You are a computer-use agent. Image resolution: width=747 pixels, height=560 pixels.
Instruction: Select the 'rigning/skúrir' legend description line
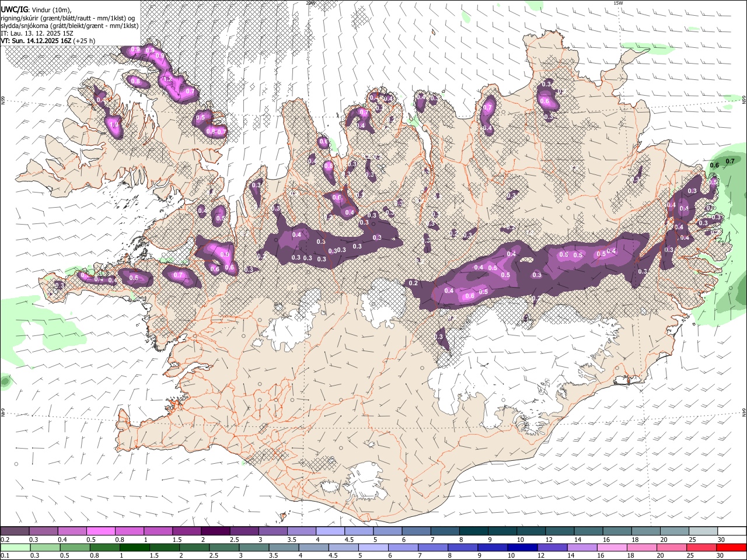(68, 18)
